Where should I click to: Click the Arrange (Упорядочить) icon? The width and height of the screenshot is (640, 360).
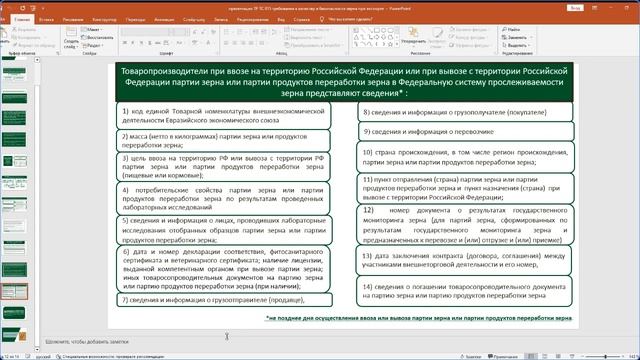[413, 34]
